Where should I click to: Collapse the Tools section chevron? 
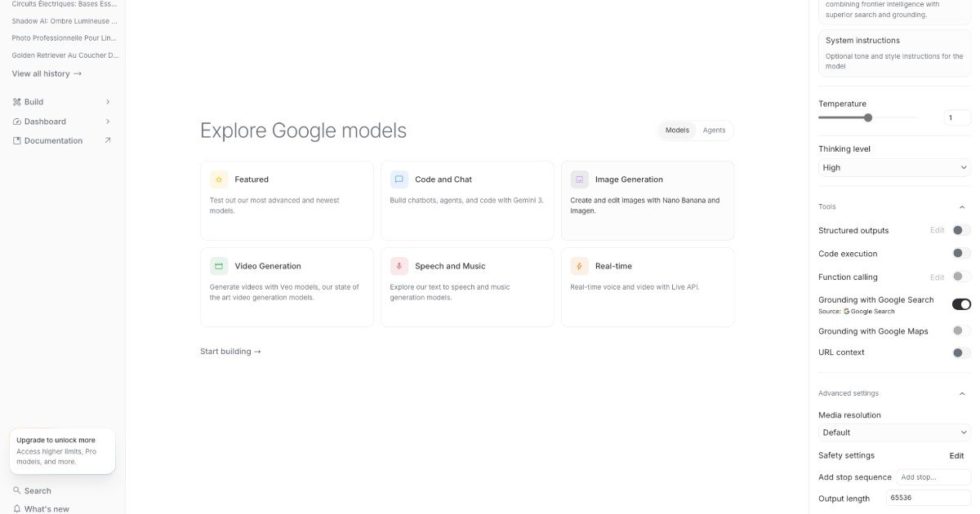[962, 207]
